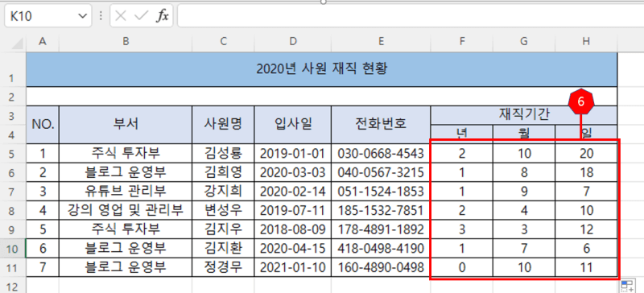Click phone number 185-1532-7851
The image size is (644, 293).
pos(381,210)
